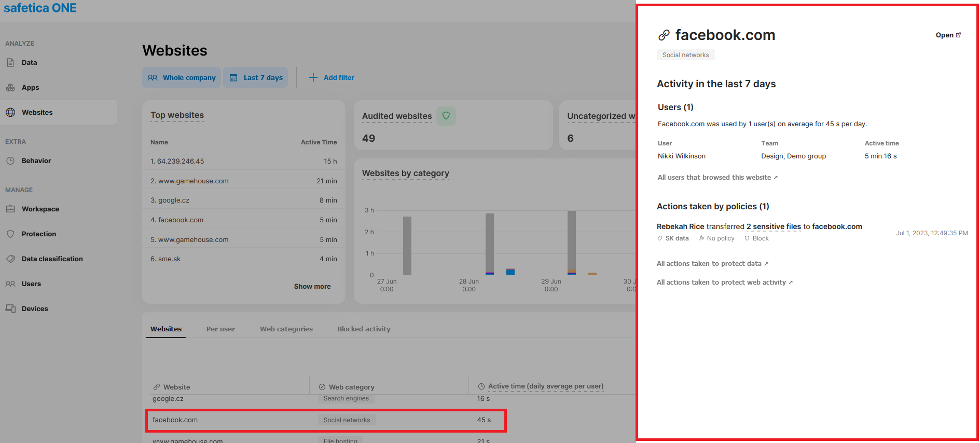Click the Behavior clock icon
Image resolution: width=980 pixels, height=443 pixels.
(10, 161)
